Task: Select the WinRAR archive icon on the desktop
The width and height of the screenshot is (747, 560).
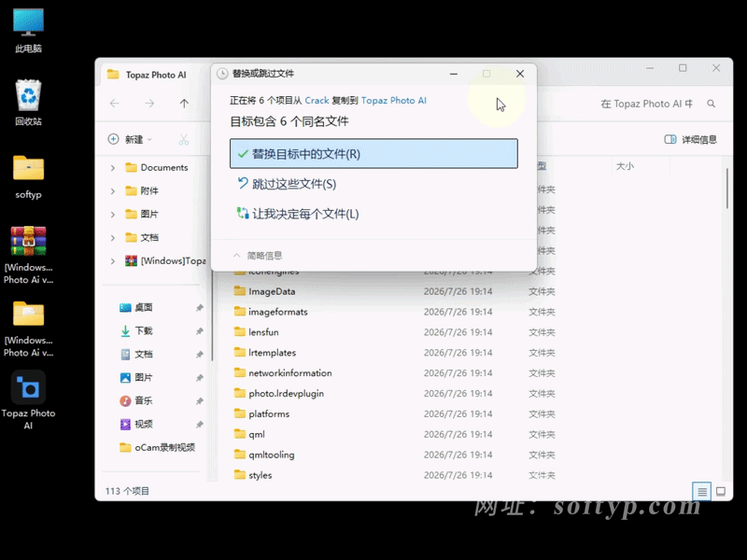Action: [28, 255]
